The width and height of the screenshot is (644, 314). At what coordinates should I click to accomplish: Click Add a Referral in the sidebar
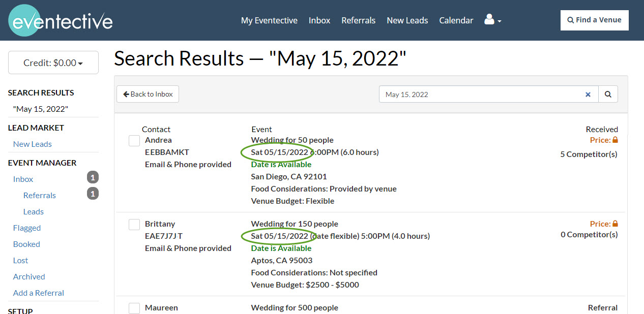39,293
